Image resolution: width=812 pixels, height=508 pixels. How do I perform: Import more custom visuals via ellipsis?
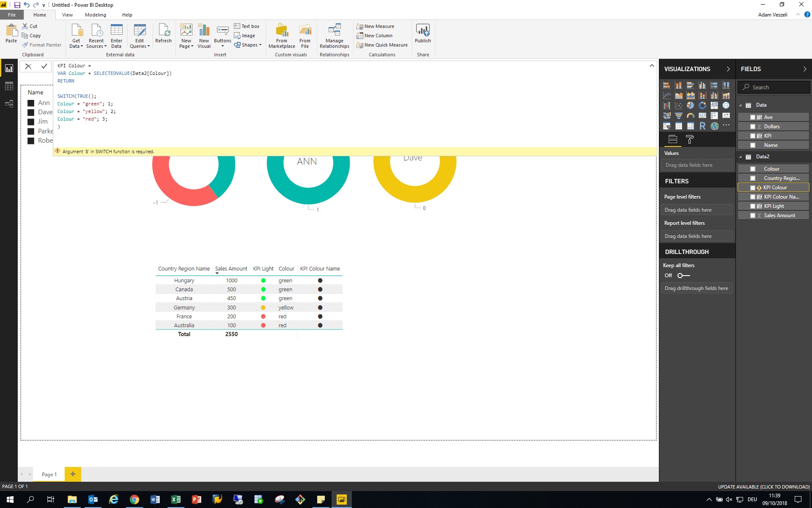(726, 125)
